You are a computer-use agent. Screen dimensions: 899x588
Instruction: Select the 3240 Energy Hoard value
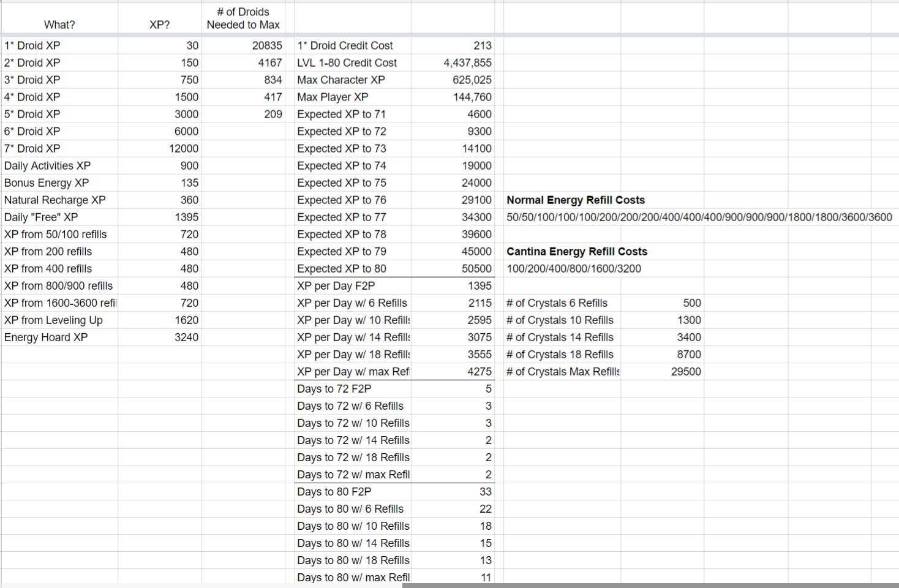tap(160, 337)
